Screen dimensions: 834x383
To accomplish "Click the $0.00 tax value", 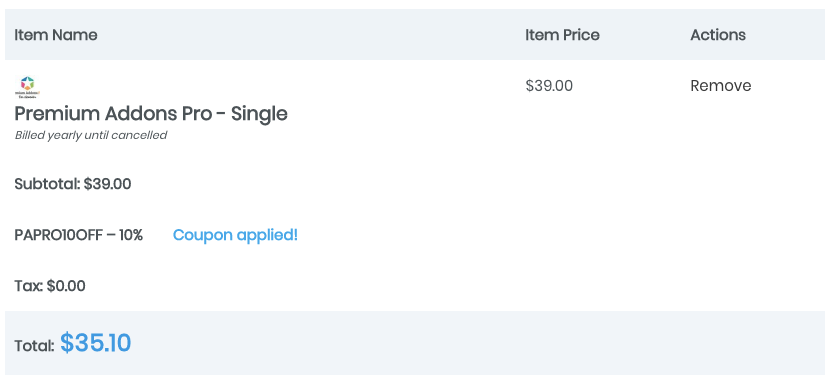I will click(66, 286).
